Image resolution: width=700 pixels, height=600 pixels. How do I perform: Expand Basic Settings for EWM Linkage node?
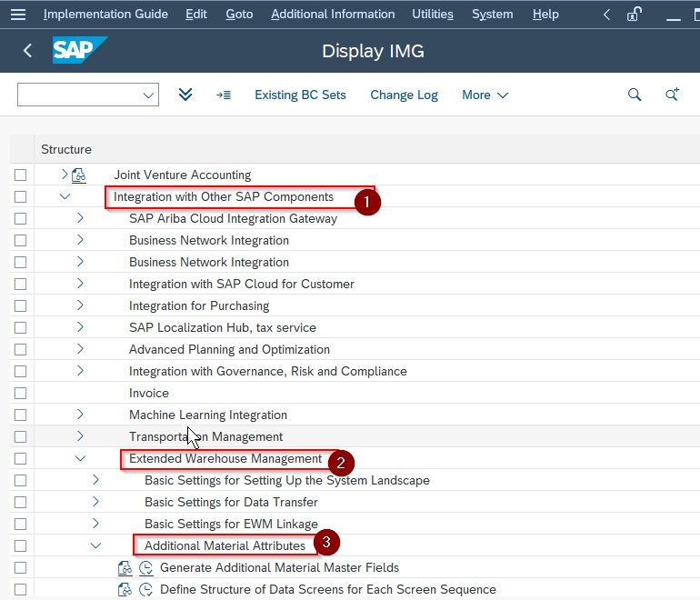point(95,524)
